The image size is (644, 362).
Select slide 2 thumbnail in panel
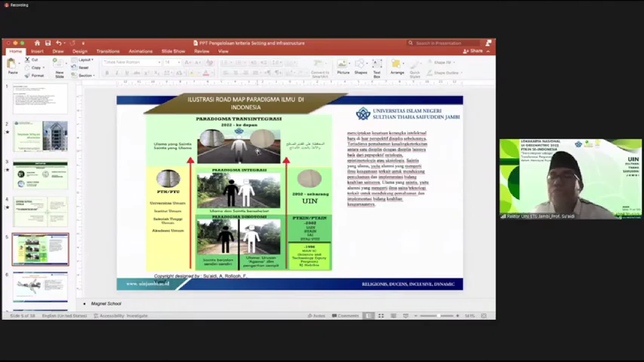(x=40, y=136)
